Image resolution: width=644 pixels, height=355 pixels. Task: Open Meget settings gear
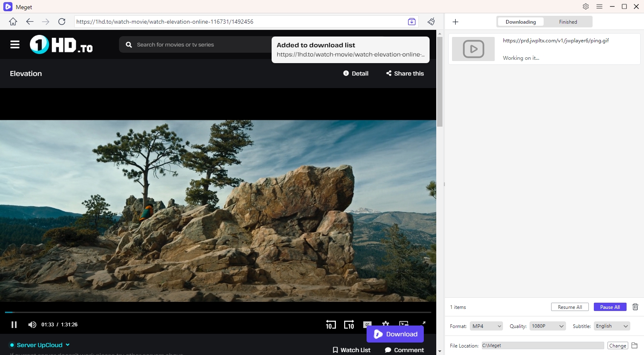click(x=586, y=7)
